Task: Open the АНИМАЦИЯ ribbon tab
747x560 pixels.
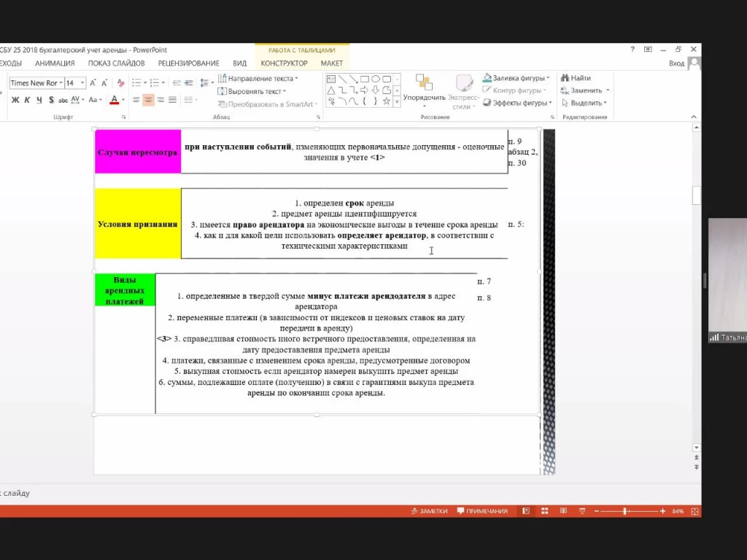Action: pyautogui.click(x=55, y=63)
